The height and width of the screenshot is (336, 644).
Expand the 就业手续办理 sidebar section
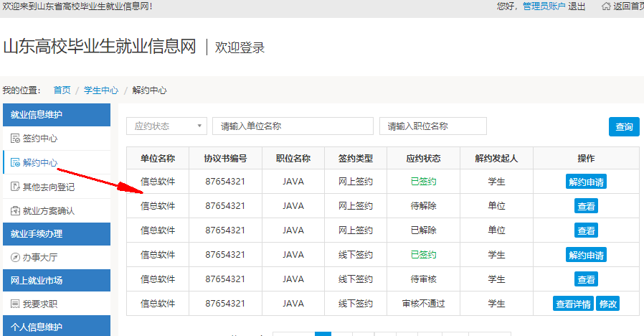point(57,233)
